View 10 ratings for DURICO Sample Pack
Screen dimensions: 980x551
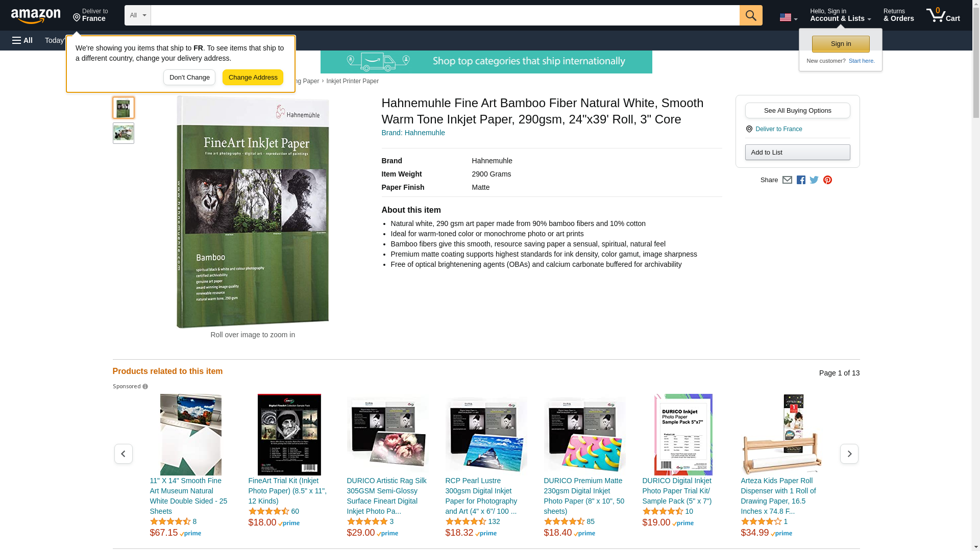coord(689,511)
